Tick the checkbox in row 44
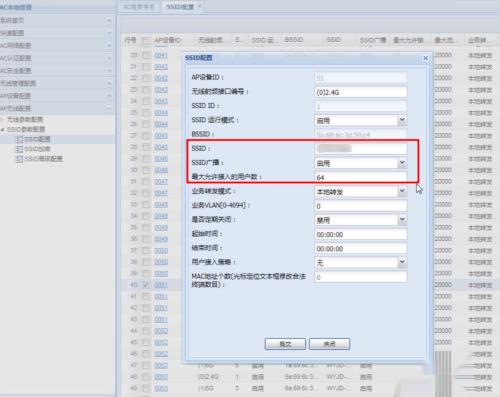 pos(146,331)
